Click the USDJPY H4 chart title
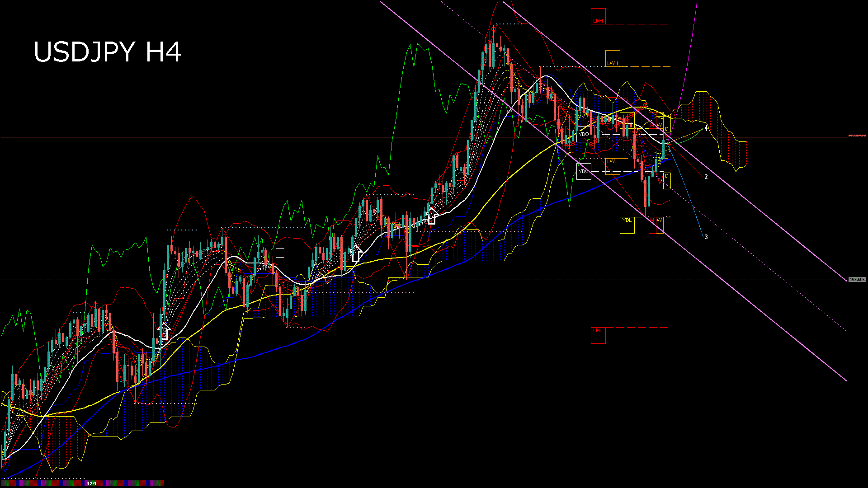 [108, 52]
